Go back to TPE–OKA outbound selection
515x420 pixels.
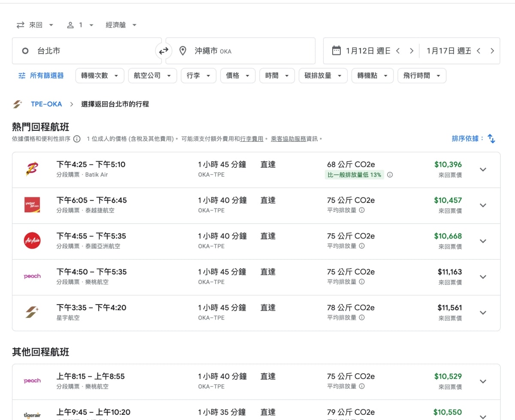pyautogui.click(x=46, y=104)
